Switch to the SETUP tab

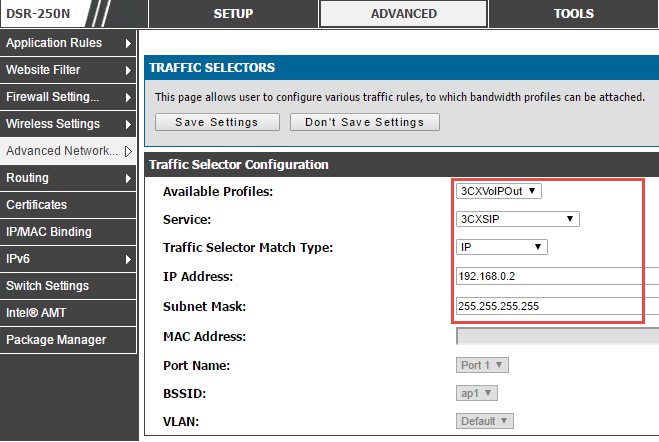tap(233, 14)
